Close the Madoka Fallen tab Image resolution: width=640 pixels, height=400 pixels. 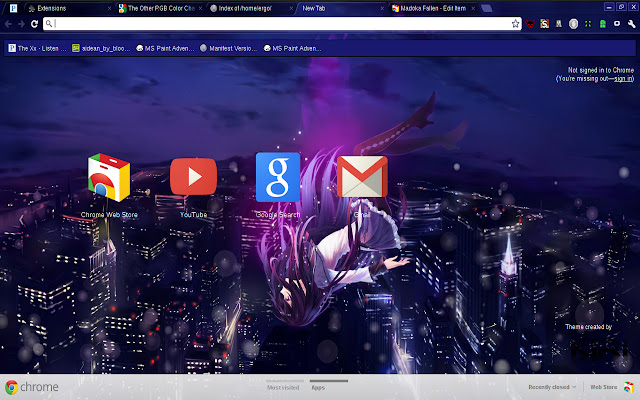click(x=473, y=8)
